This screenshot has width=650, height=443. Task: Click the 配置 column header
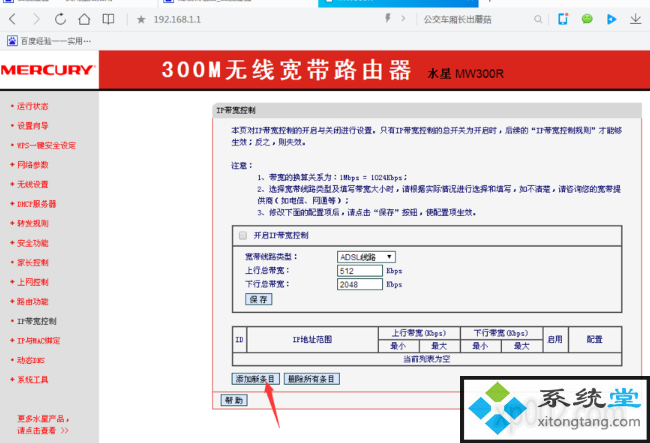(594, 339)
